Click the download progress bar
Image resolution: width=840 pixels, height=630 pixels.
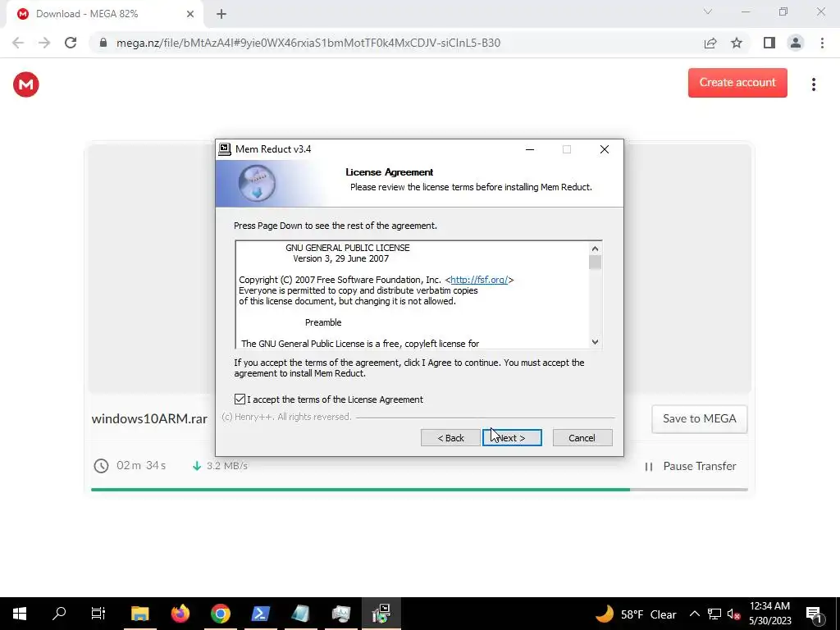419,489
